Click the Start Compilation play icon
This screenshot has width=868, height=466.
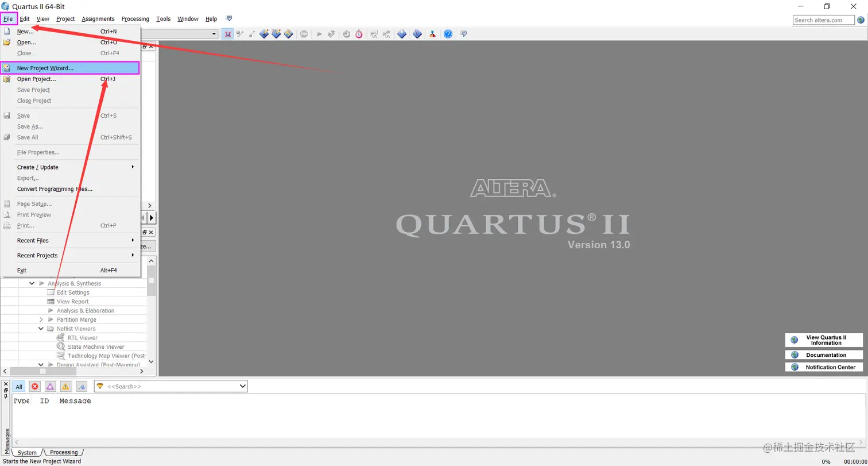pyautogui.click(x=319, y=34)
